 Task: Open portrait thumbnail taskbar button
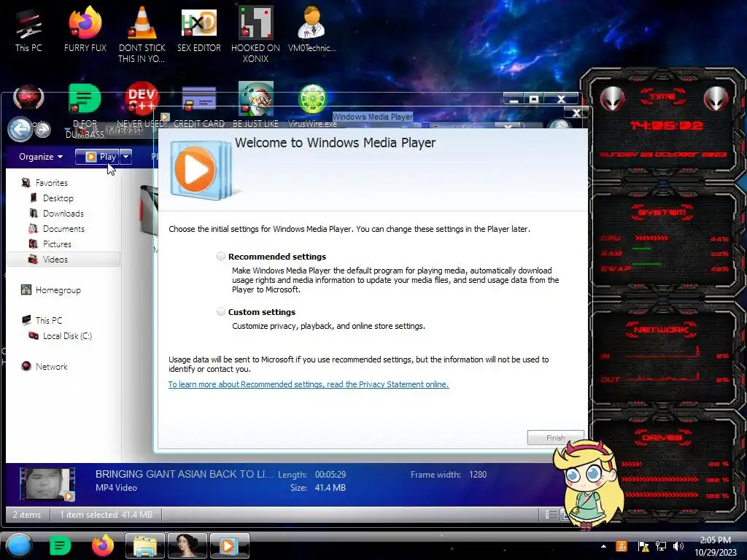point(187,545)
